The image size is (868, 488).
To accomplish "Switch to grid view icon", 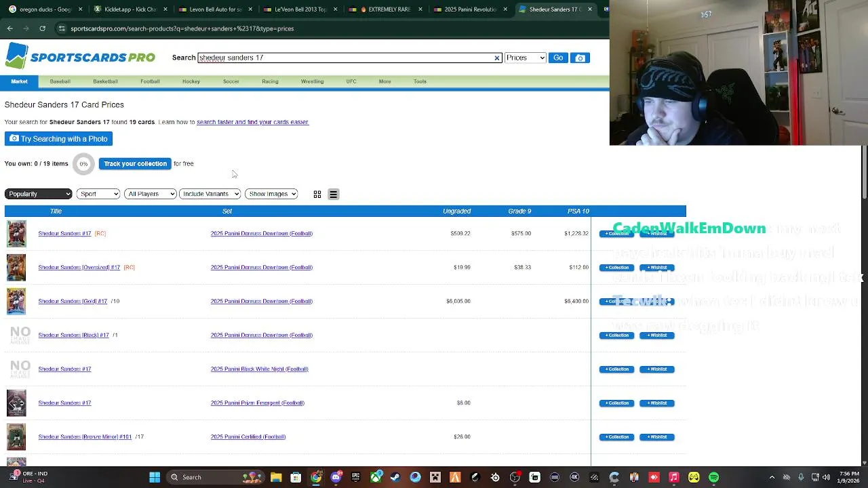I will click(317, 195).
